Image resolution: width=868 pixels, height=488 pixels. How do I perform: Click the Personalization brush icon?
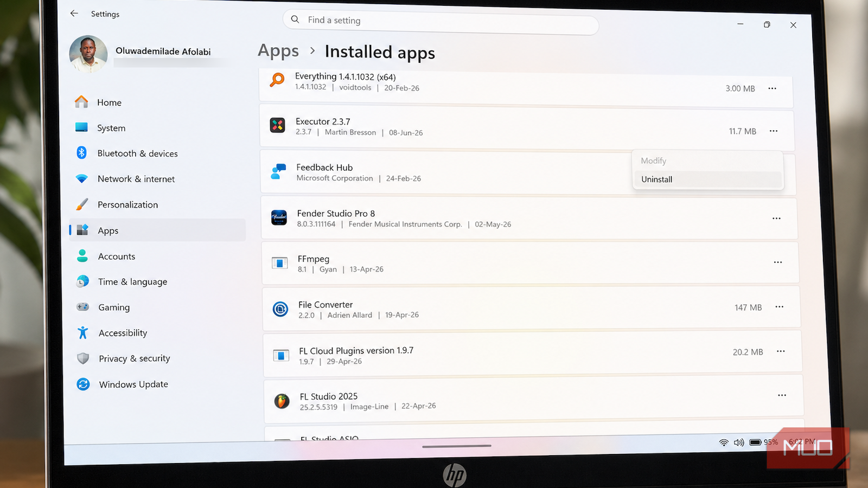pos(82,204)
